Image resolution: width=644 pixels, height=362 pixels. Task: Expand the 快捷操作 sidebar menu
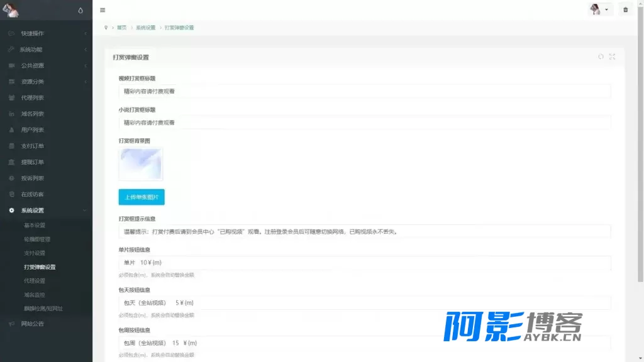[x=46, y=33]
